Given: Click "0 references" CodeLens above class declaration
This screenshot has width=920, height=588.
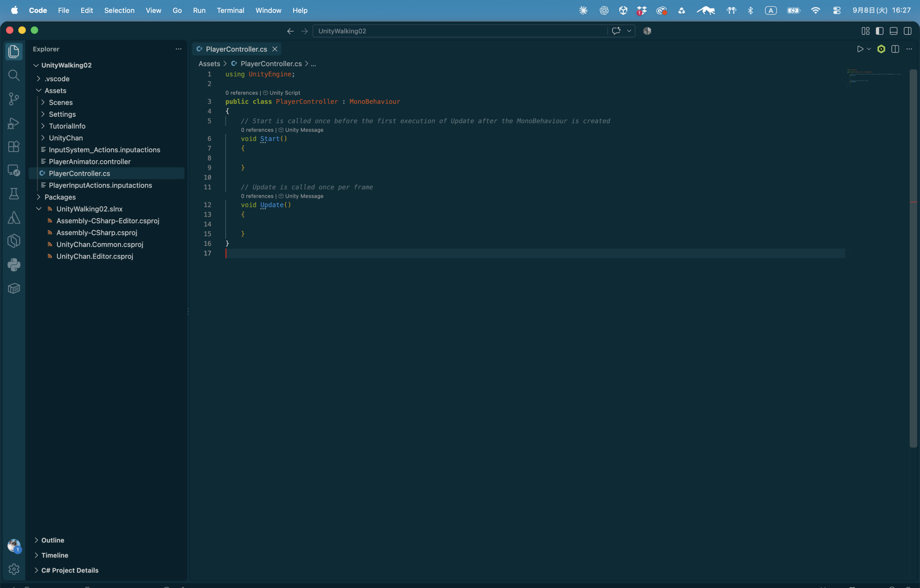Looking at the screenshot, I should (241, 93).
